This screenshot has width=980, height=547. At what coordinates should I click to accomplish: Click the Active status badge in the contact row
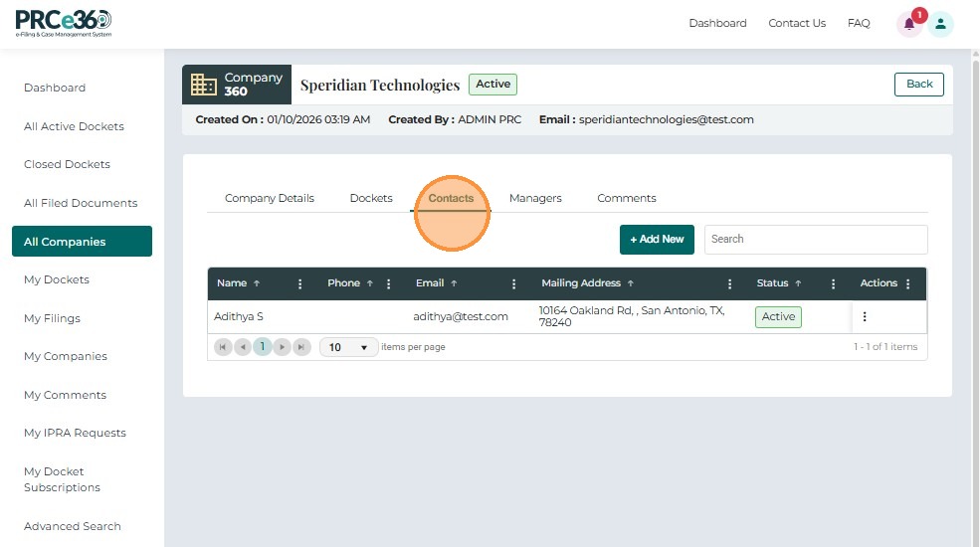[x=778, y=317]
